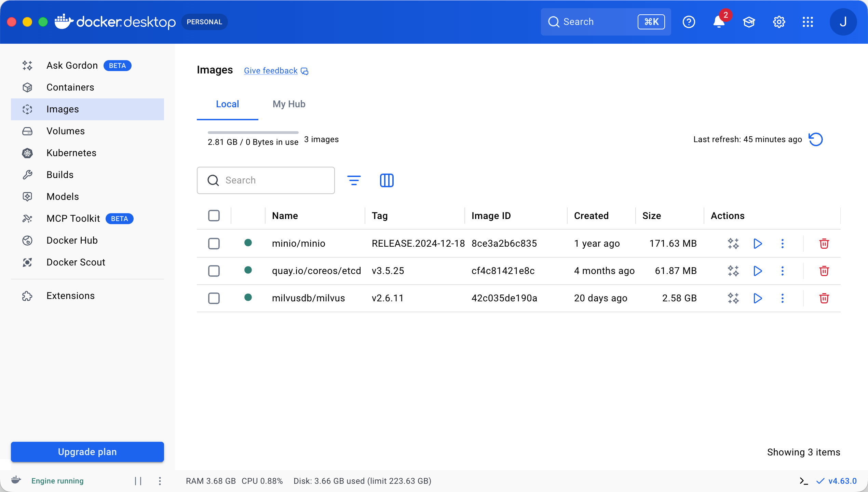
Task: Run the quay.io/coreos/etcd image
Action: click(x=758, y=271)
